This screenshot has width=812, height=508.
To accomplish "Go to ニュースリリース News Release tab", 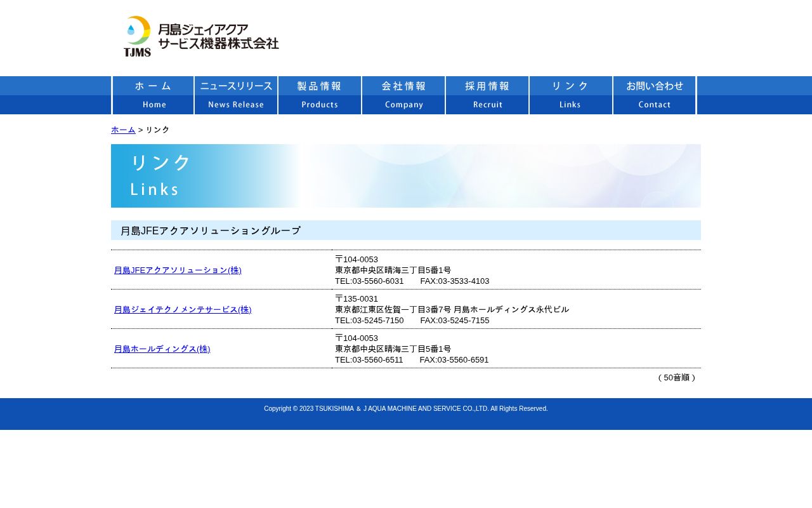I will 236,95.
